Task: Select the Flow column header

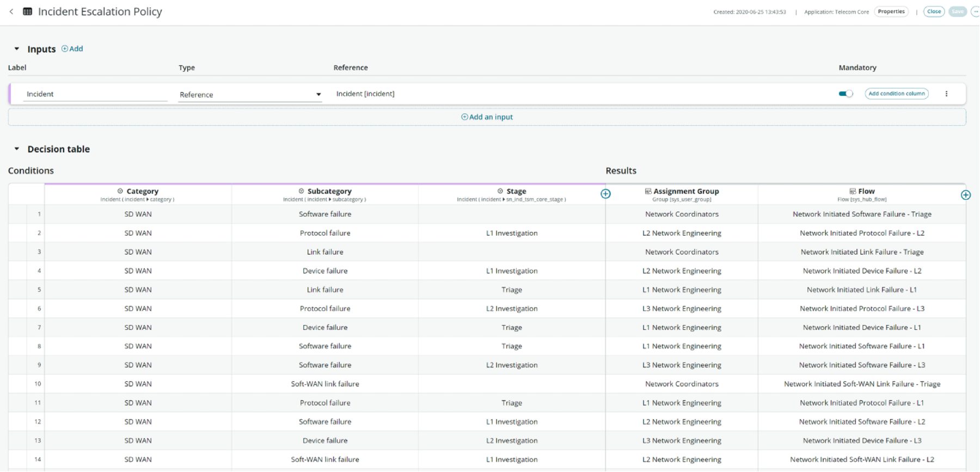Action: click(862, 194)
